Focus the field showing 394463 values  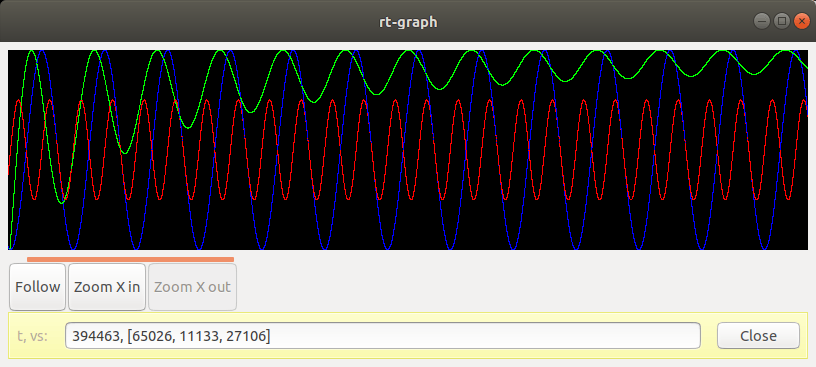[x=382, y=336]
